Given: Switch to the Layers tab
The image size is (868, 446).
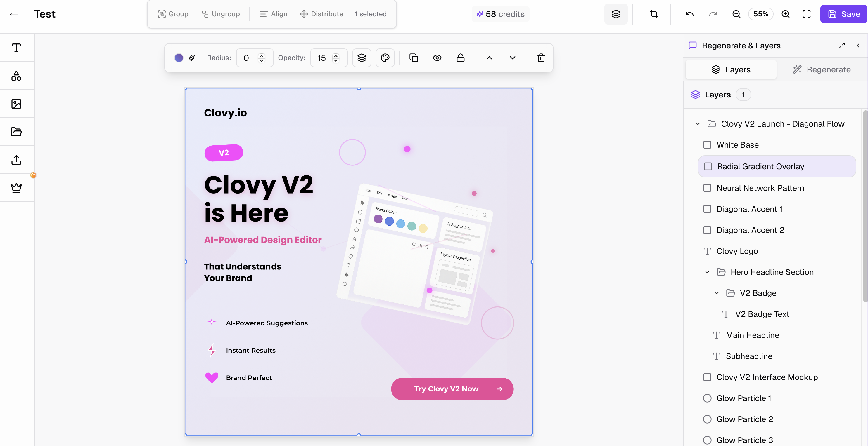Looking at the screenshot, I should click(x=731, y=69).
